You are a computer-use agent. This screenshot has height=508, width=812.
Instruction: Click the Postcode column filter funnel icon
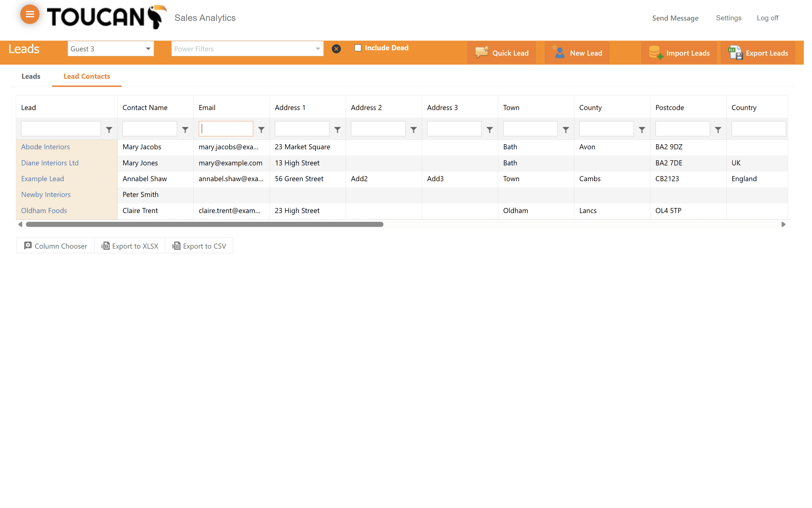718,129
